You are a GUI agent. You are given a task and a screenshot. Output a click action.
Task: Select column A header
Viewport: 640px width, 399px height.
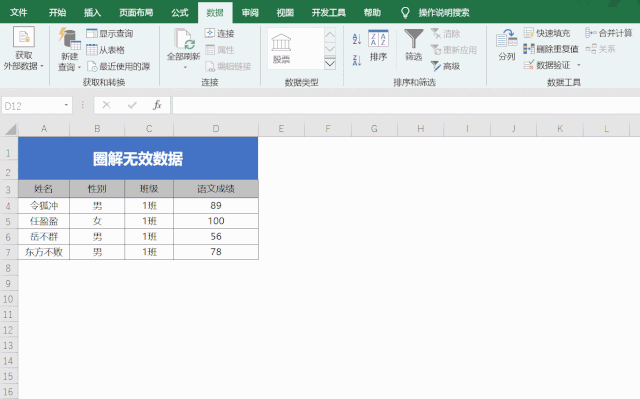click(44, 129)
